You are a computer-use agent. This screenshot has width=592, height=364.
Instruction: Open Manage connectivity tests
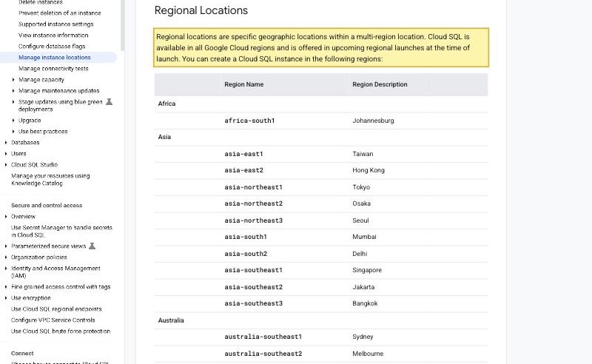click(x=53, y=68)
